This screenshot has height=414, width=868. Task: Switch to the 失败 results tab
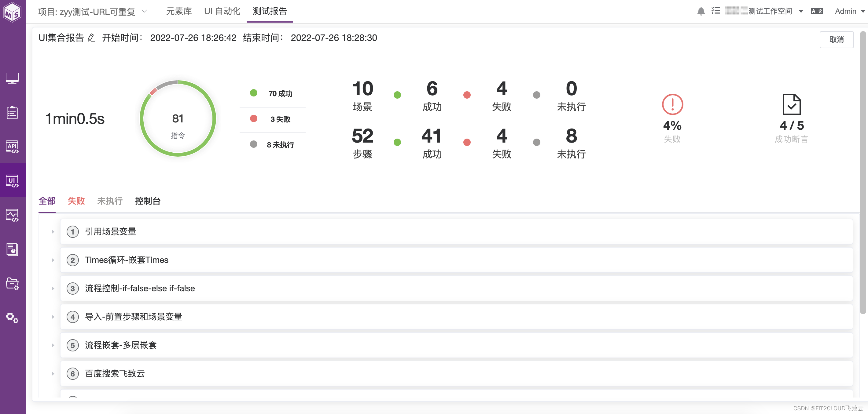click(x=76, y=201)
